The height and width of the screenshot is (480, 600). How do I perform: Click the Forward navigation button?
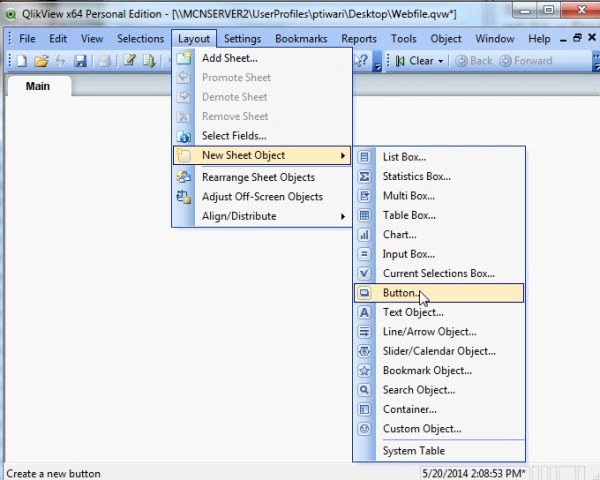526,61
